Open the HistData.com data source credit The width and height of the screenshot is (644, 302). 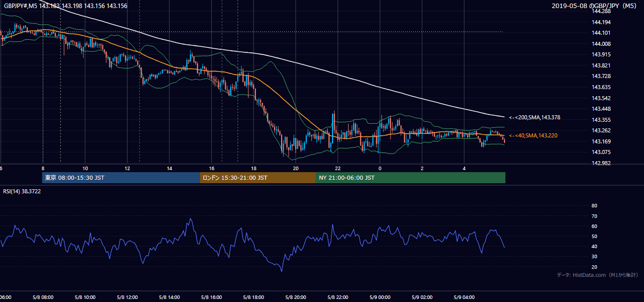[x=597, y=275]
